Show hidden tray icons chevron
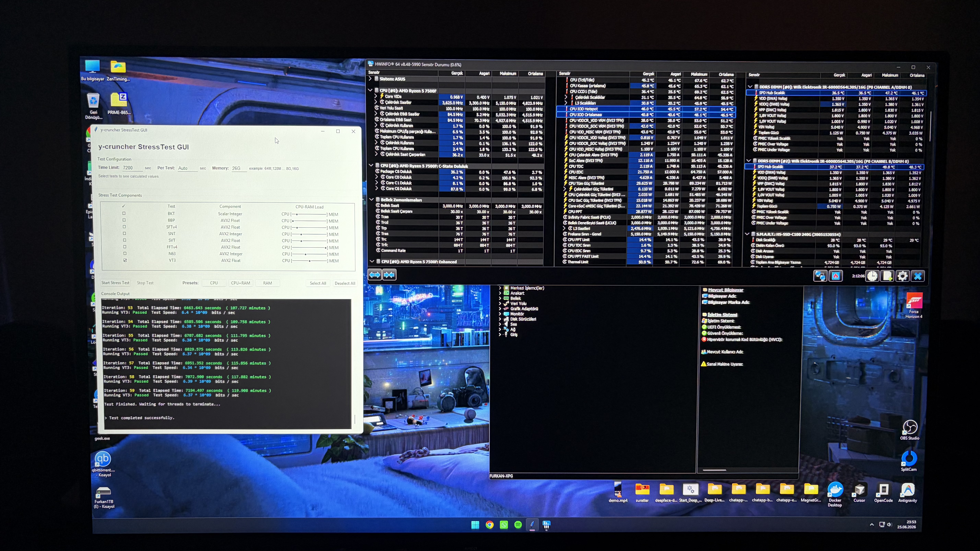This screenshot has height=551, width=980. click(x=872, y=524)
